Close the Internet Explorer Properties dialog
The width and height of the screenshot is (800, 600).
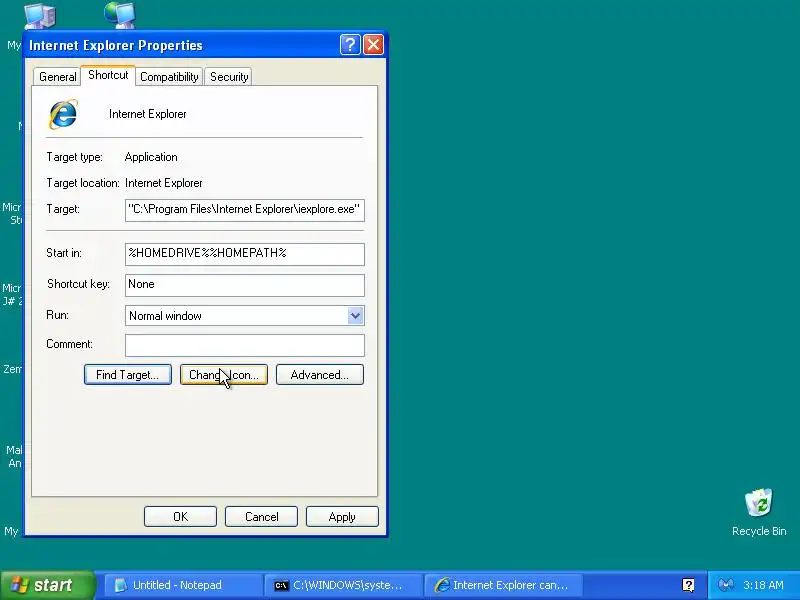[373, 45]
